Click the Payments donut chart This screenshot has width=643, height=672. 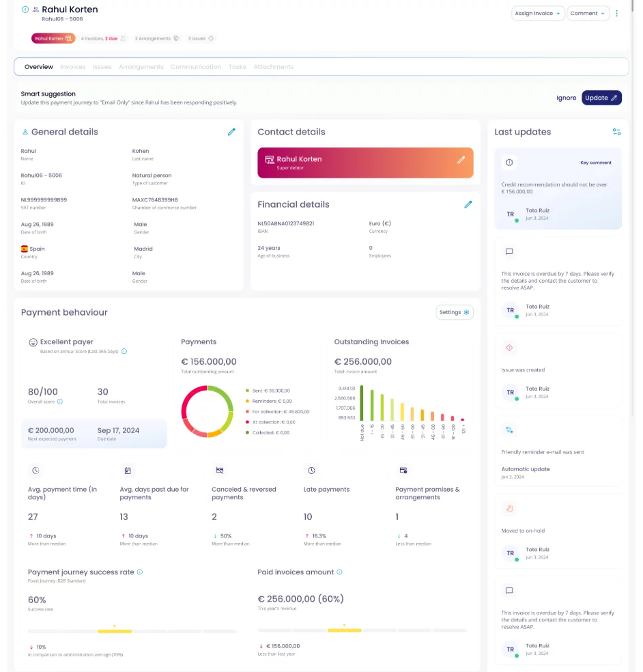tap(208, 411)
